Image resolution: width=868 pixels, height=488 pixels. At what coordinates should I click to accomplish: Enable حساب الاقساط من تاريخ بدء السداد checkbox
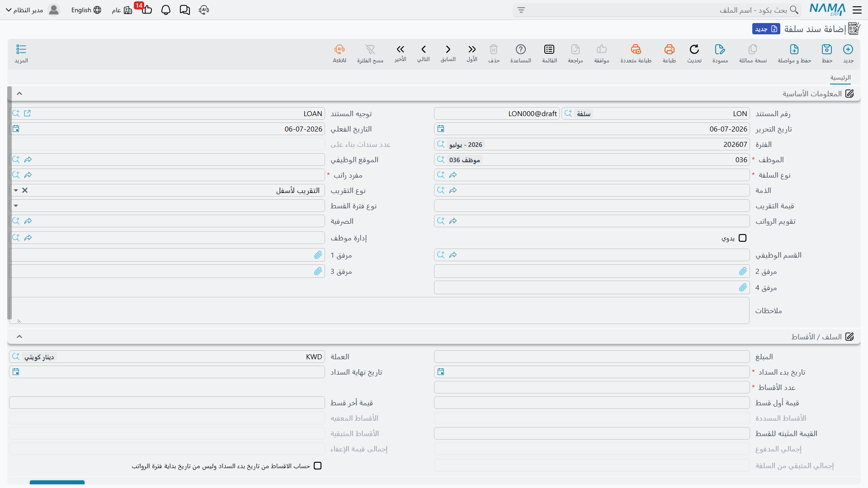(x=318, y=466)
